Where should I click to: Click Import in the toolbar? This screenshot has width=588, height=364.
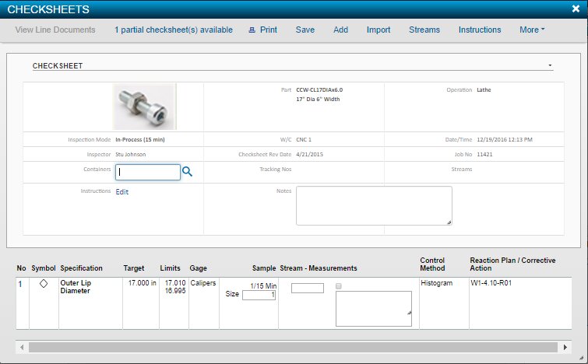coord(379,30)
